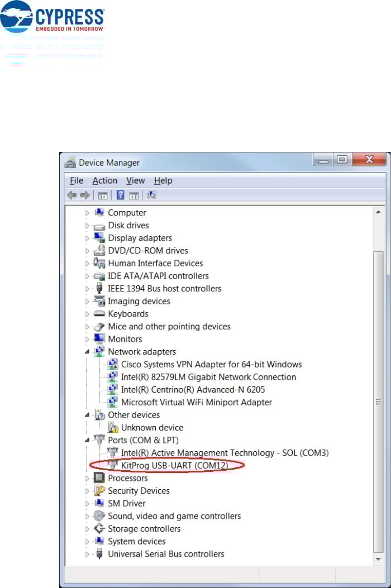
Task: Open the File menu
Action: click(77, 180)
